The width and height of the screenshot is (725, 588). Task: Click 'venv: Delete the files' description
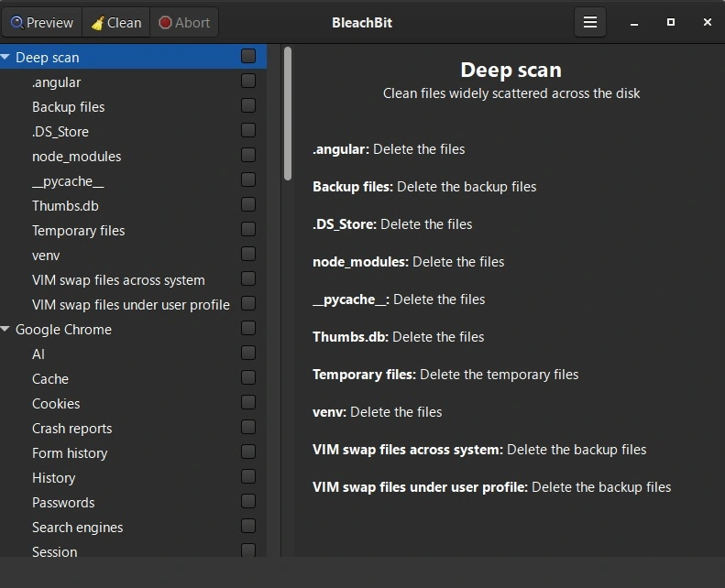point(378,411)
